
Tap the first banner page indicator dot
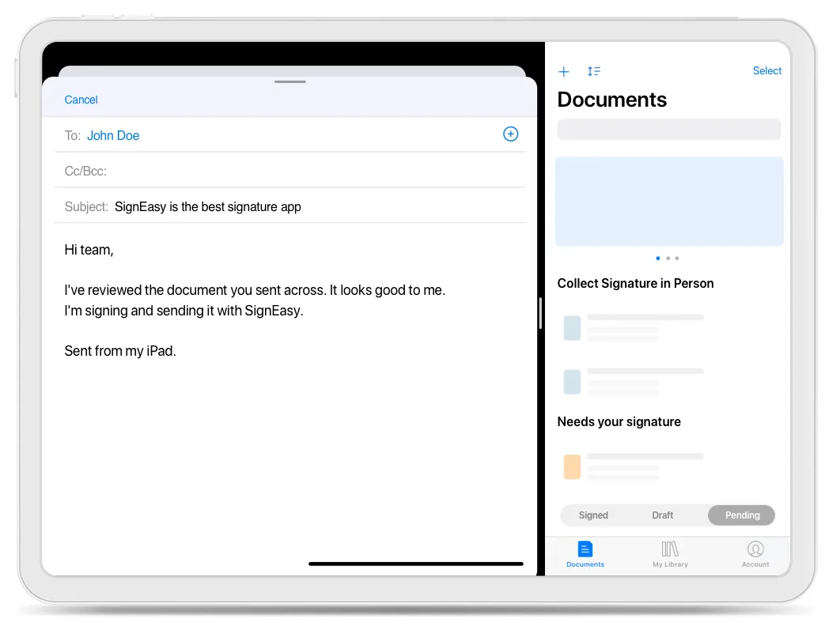658,258
